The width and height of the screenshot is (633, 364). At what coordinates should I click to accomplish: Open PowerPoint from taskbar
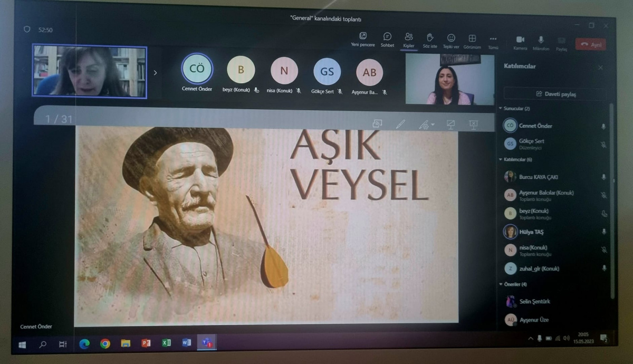tap(146, 343)
